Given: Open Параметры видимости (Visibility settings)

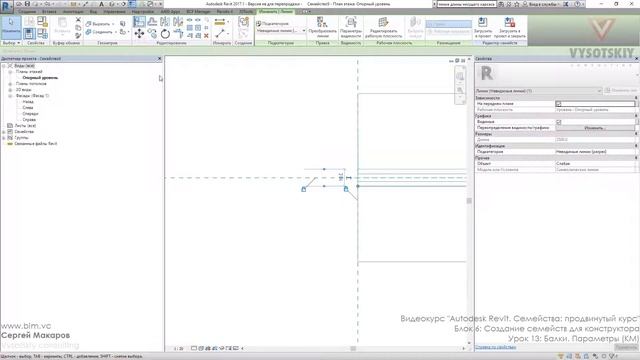Looking at the screenshot, I should (351, 27).
